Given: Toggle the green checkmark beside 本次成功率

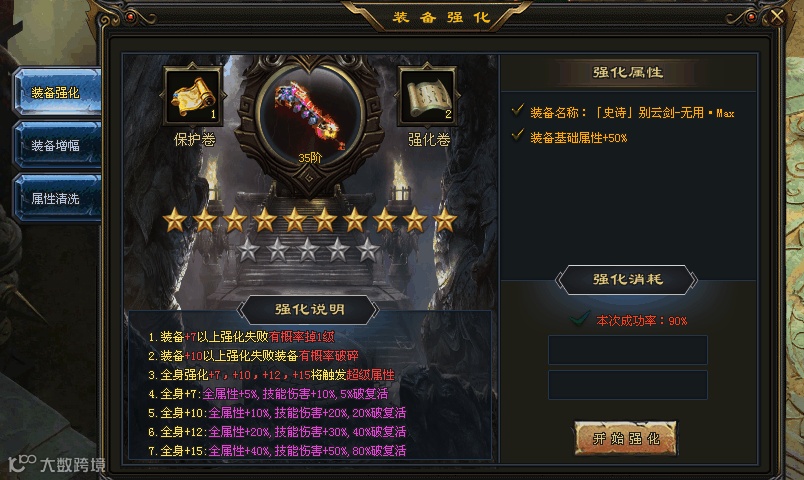Looking at the screenshot, I should 579,319.
